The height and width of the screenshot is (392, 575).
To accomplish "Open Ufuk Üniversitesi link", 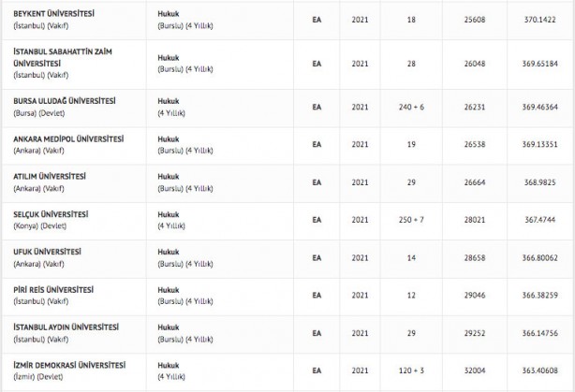I will 47,252.
